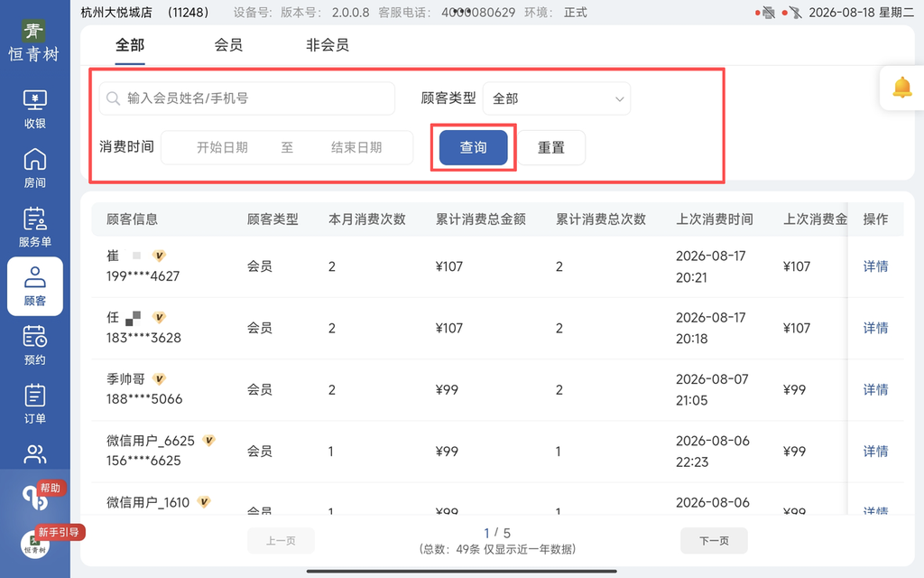Click the printer status icon in top bar
924x578 pixels.
point(768,13)
